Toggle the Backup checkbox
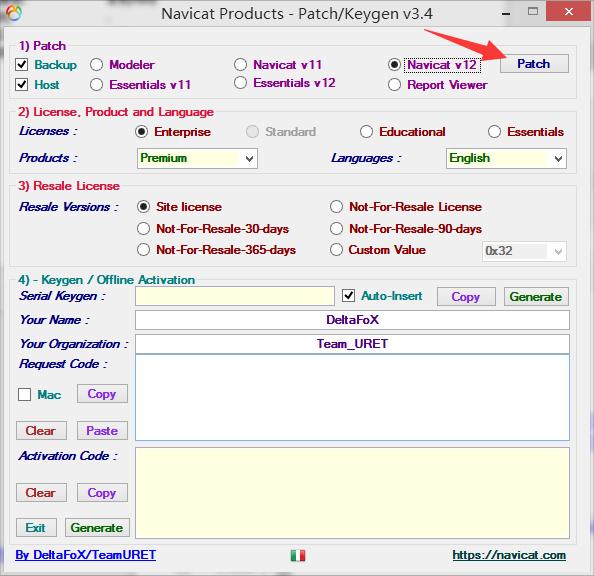 [22, 64]
